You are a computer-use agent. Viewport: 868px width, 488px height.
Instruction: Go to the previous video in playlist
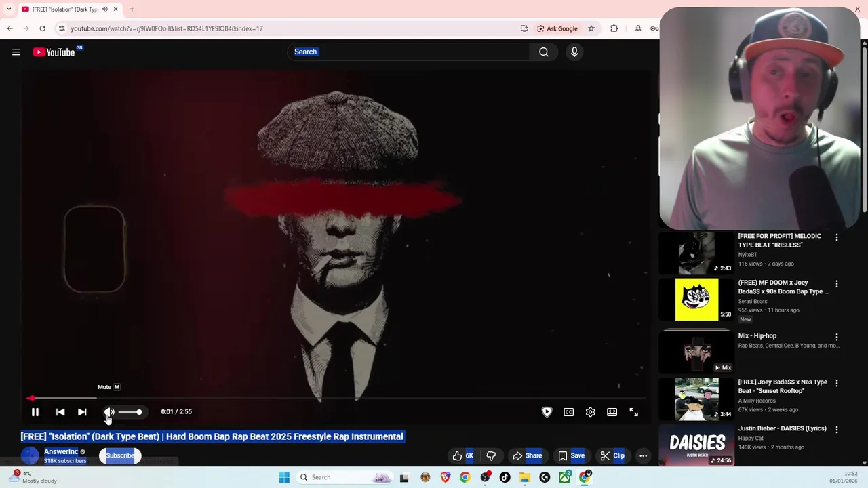point(60,412)
